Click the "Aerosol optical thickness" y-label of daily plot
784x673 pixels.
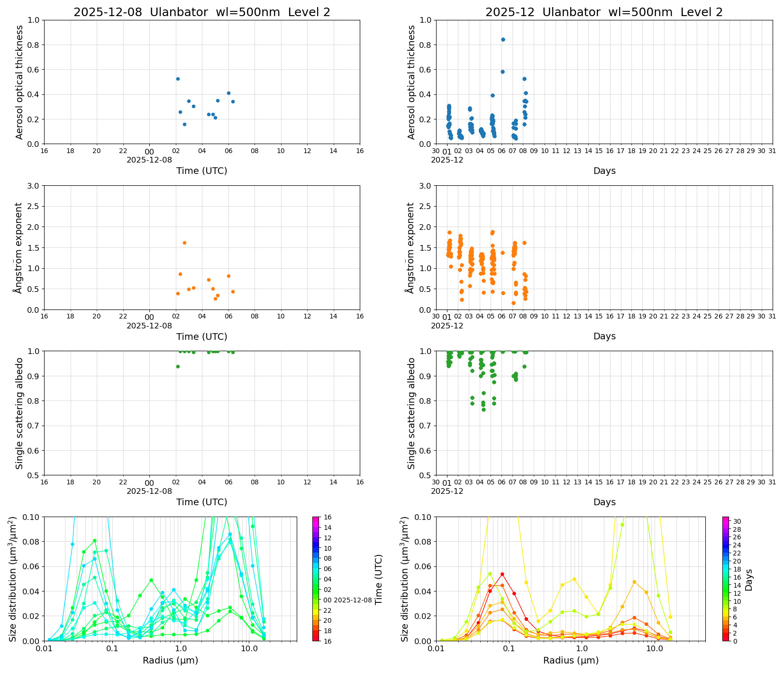(x=19, y=82)
